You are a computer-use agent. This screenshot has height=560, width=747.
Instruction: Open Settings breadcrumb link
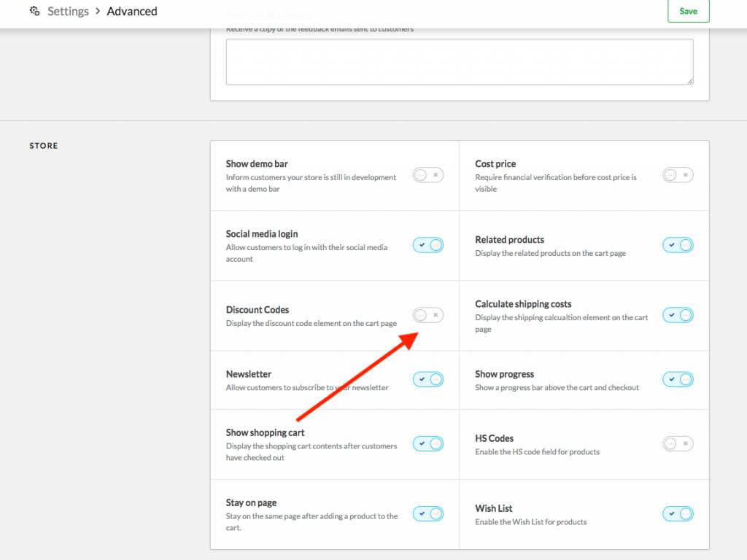click(x=68, y=12)
